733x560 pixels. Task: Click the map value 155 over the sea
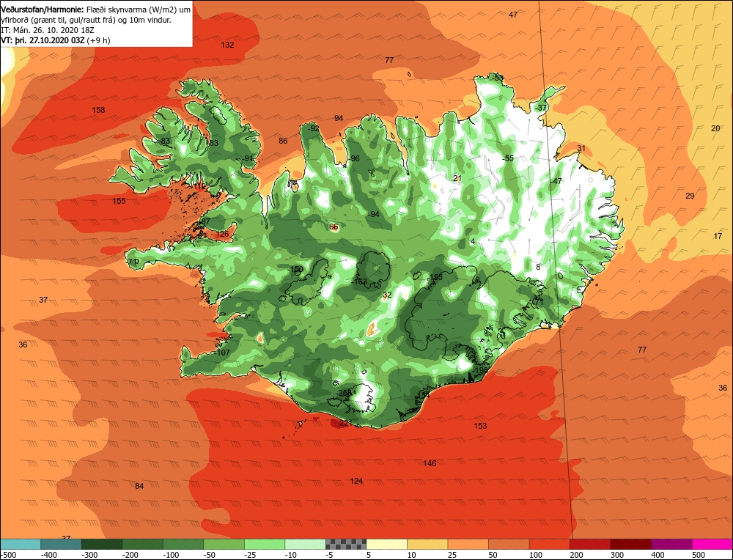tap(119, 201)
